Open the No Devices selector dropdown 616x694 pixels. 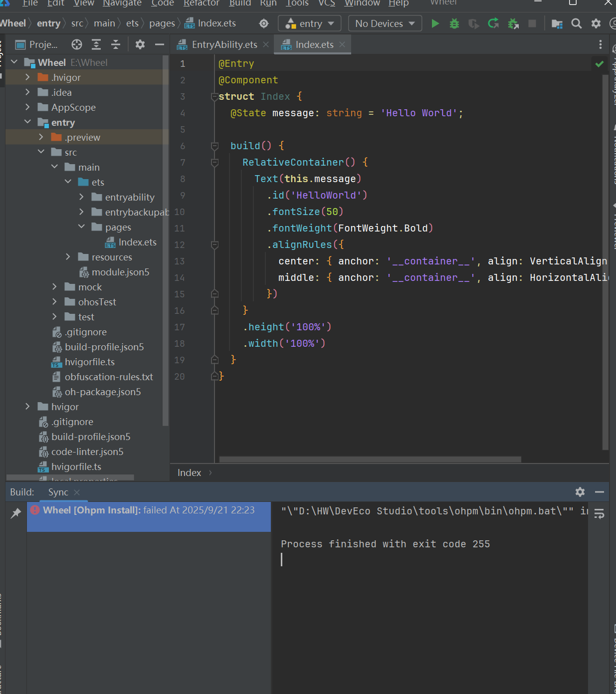[385, 23]
